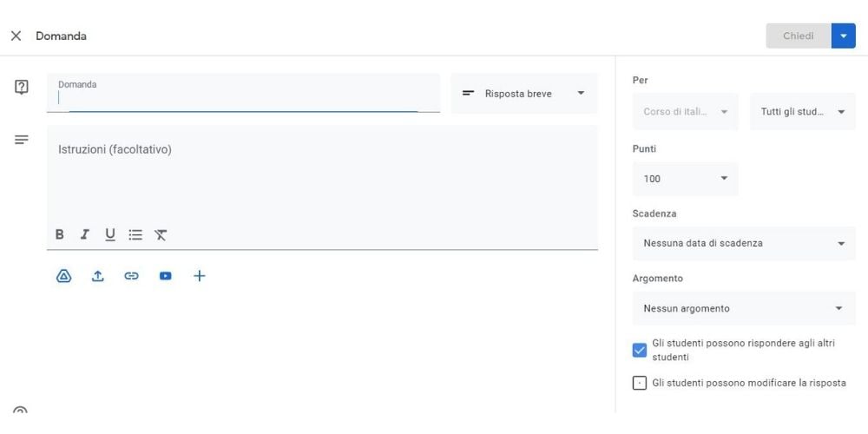868x434 pixels.
Task: Open the Tutti gli stud... dropdown
Action: coord(803,112)
